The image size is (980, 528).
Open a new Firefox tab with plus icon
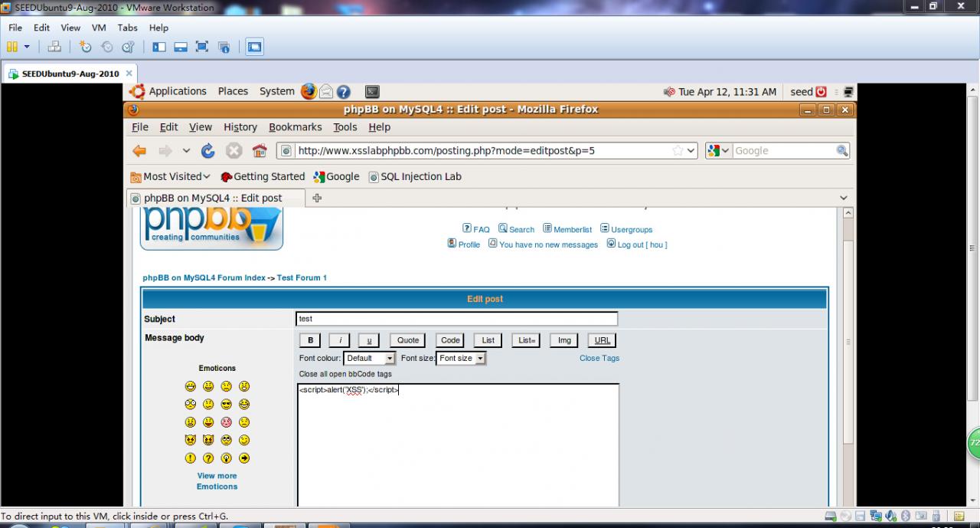(x=317, y=198)
